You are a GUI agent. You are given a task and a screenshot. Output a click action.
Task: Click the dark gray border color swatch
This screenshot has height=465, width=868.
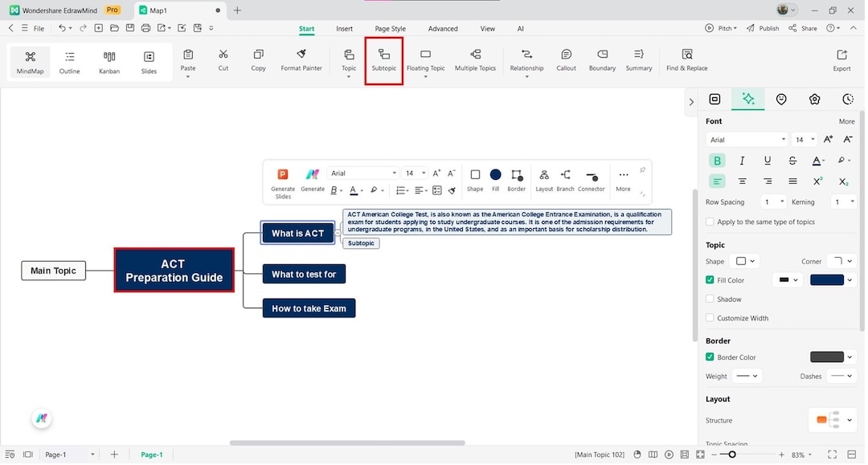[826, 357]
